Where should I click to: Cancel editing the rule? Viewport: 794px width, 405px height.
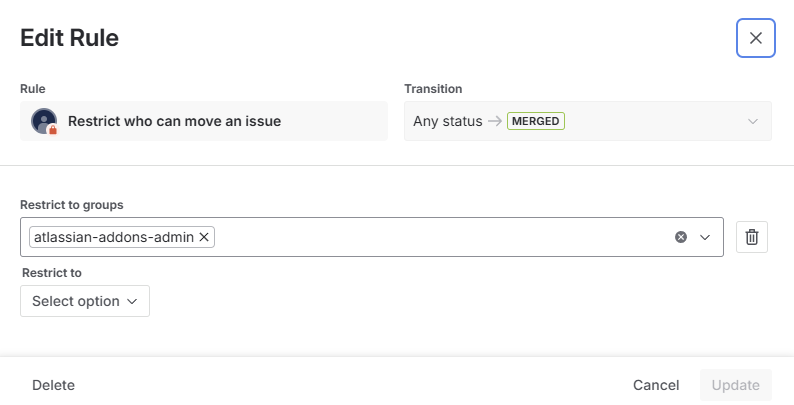point(656,385)
